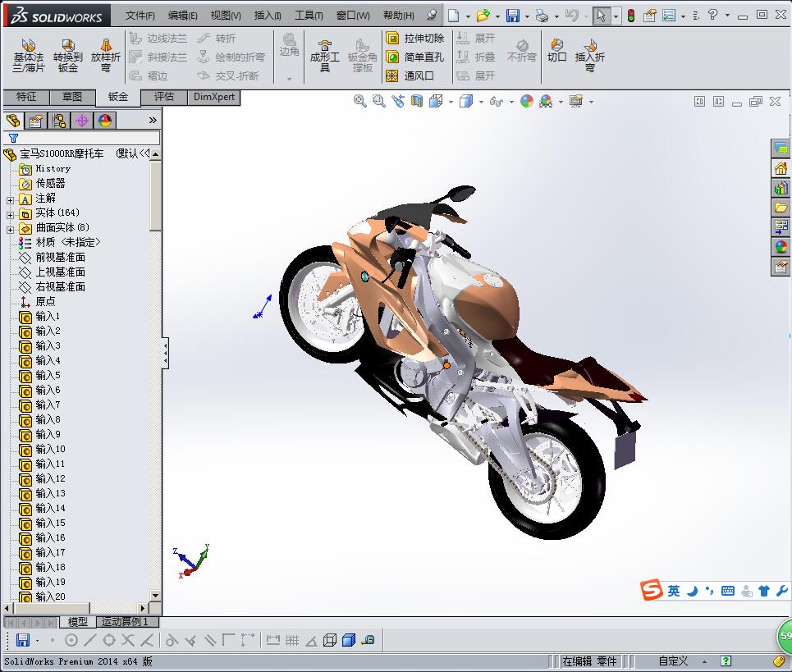Open the Edit (编辑) menu
The height and width of the screenshot is (672, 792).
click(x=183, y=16)
